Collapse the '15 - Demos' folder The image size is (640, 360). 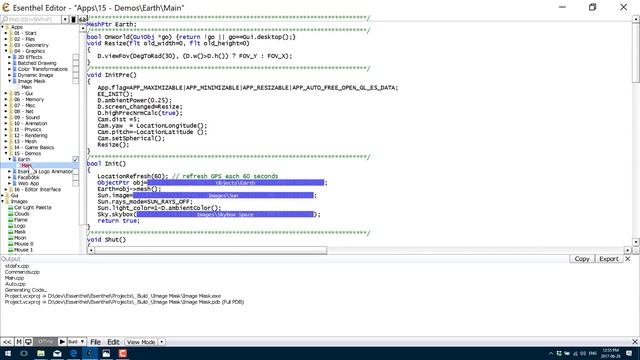pos(6,153)
